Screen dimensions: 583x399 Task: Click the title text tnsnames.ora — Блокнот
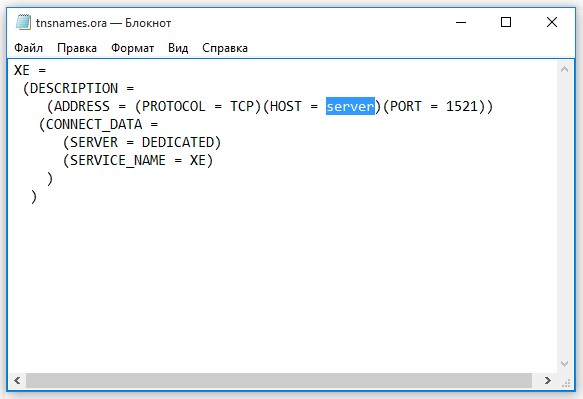pyautogui.click(x=103, y=23)
